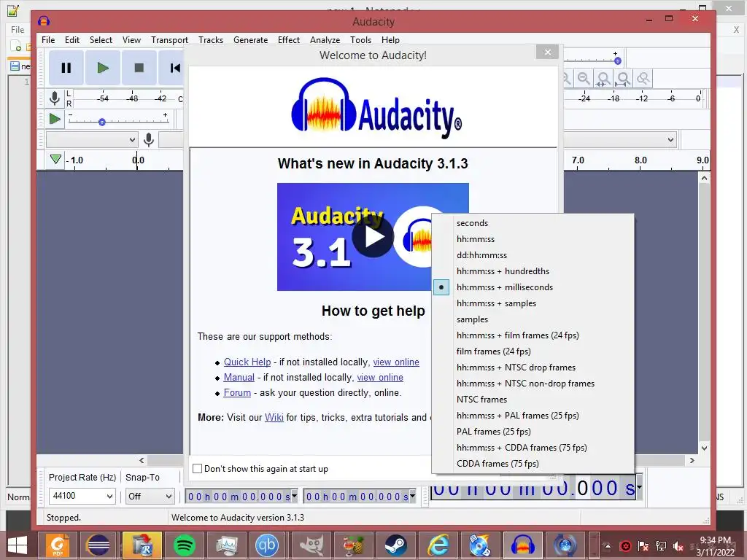Open the Wiki link
Screen dimensions: 747x560
(x=274, y=417)
